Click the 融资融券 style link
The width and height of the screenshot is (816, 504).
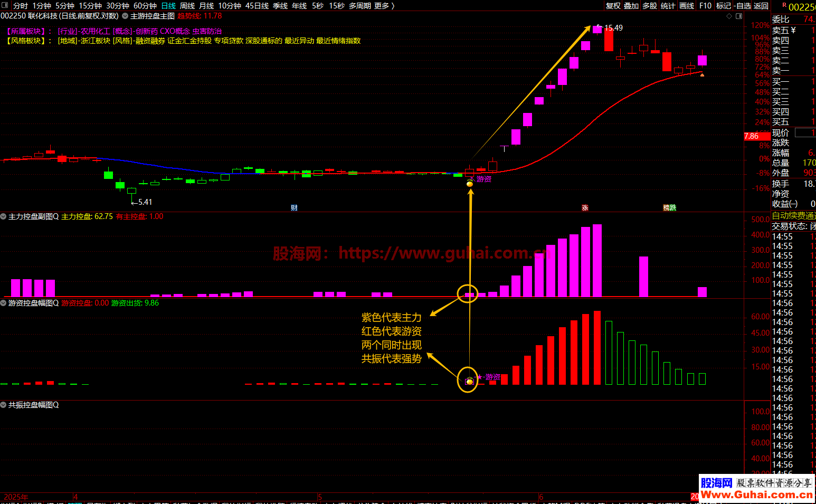tap(150, 41)
